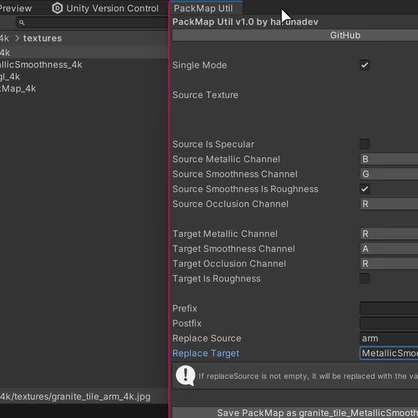
Task: Click the Replace Target label
Action: (x=206, y=353)
